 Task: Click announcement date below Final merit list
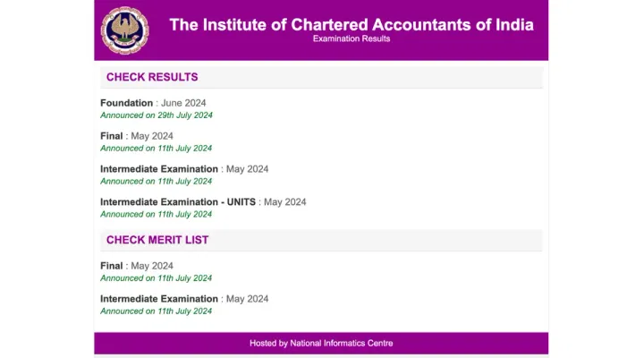(156, 278)
